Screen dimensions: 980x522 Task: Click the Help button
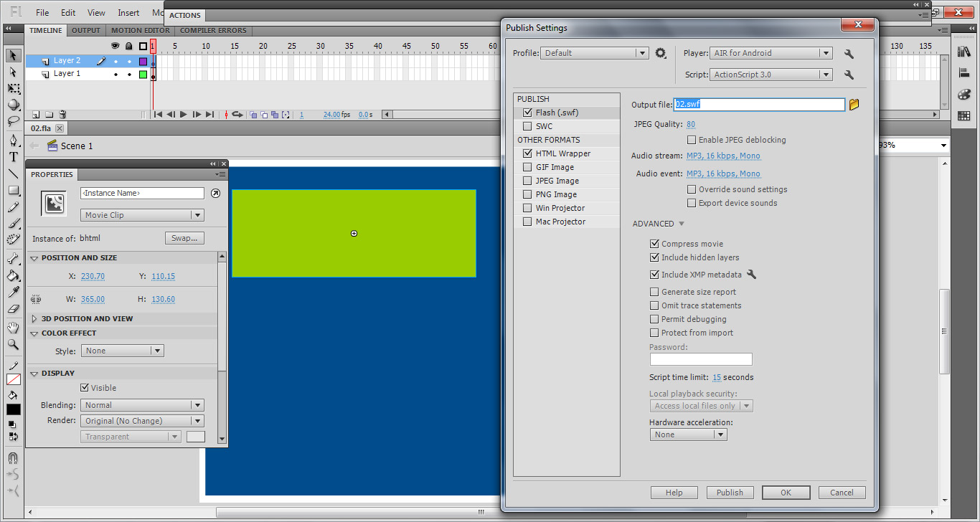pos(674,493)
